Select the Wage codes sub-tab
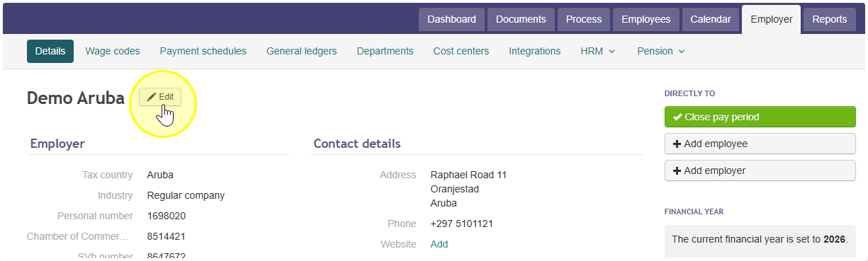This screenshot has width=868, height=261. [x=113, y=51]
